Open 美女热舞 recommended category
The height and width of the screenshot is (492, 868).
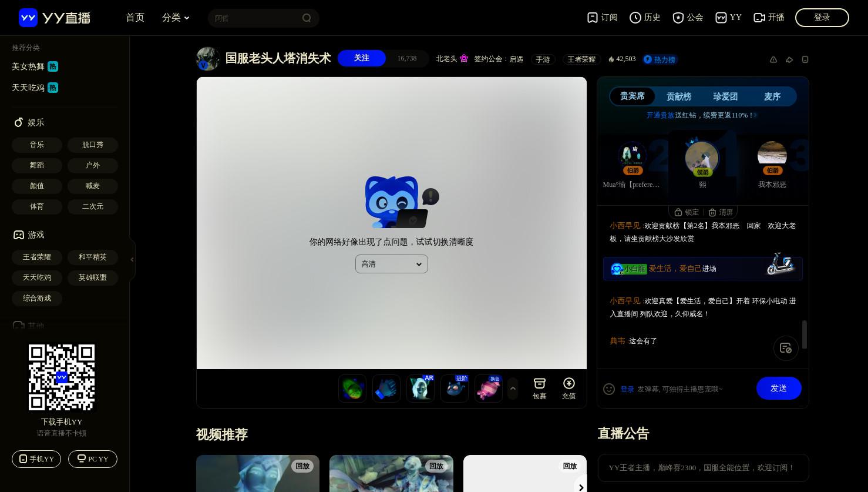tap(35, 66)
